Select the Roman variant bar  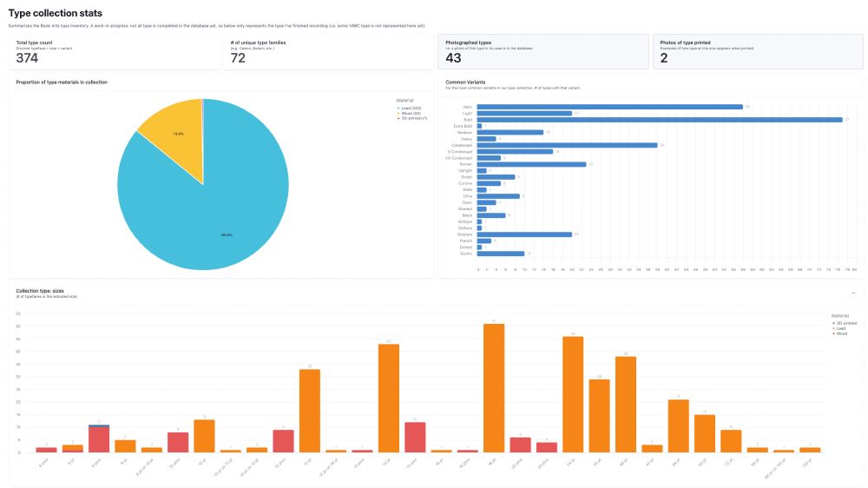point(531,164)
